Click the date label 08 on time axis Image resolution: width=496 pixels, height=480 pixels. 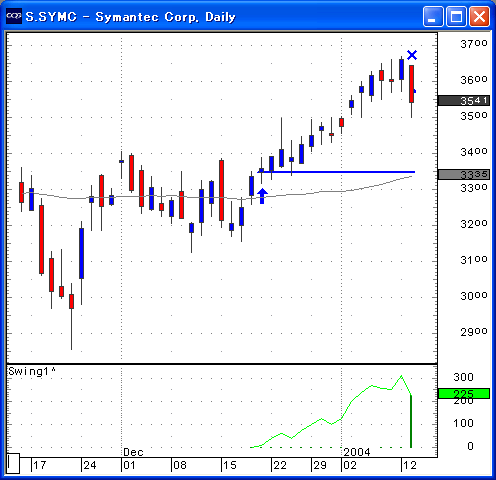[180, 465]
